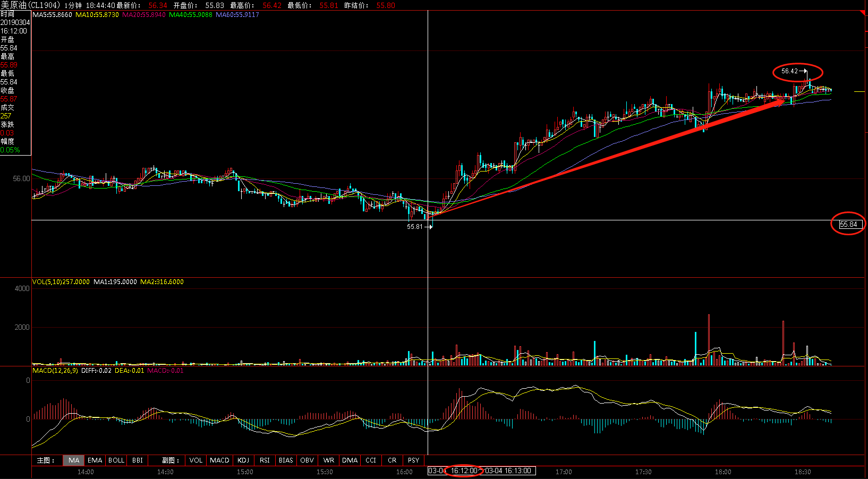This screenshot has height=479, width=868.
Task: Show the MACD sub-chart indicator
Action: (219, 460)
